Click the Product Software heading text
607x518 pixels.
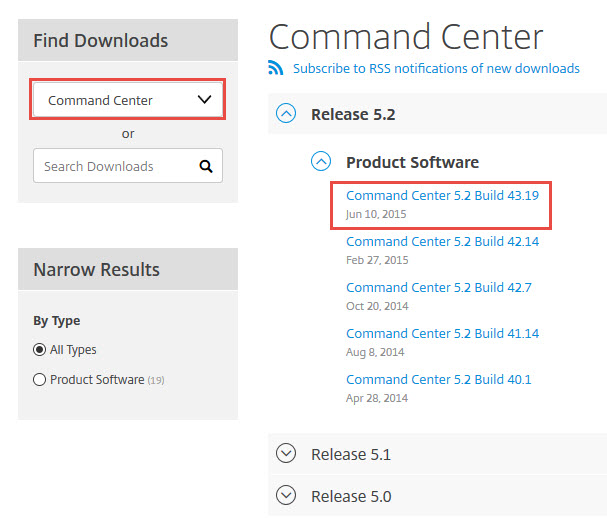[x=413, y=162]
